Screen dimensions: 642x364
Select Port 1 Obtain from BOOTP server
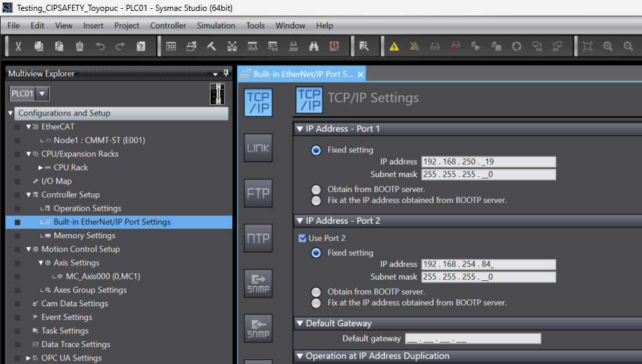(x=316, y=189)
